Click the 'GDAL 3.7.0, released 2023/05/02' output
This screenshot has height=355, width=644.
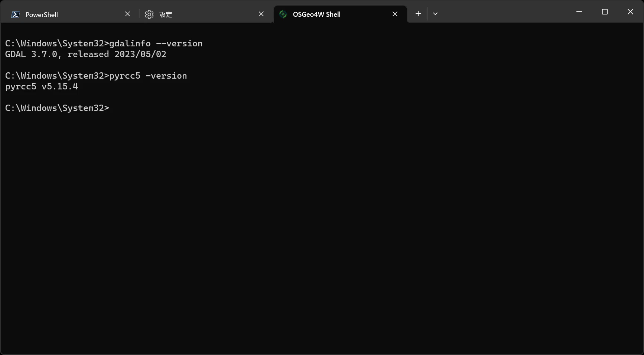point(86,54)
